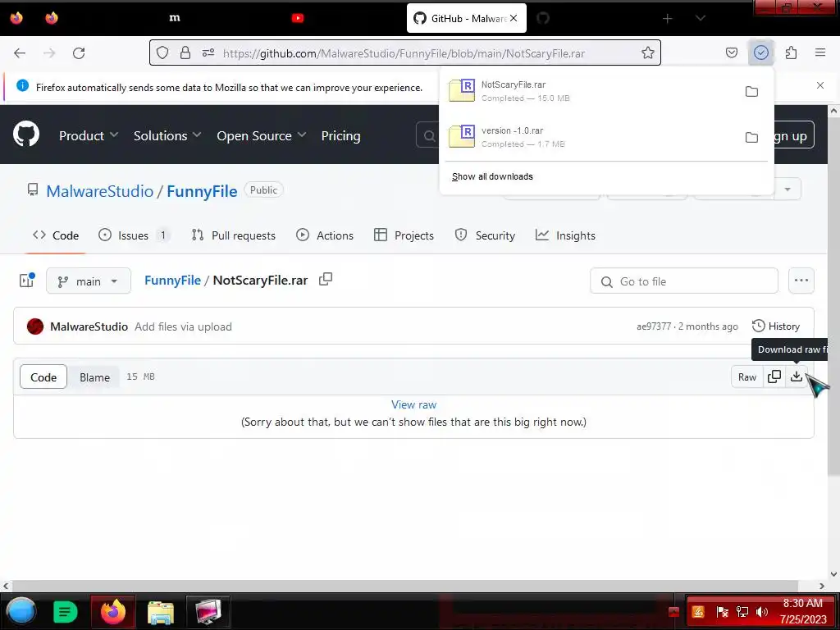Open site permissions icon in address bar

208,52
